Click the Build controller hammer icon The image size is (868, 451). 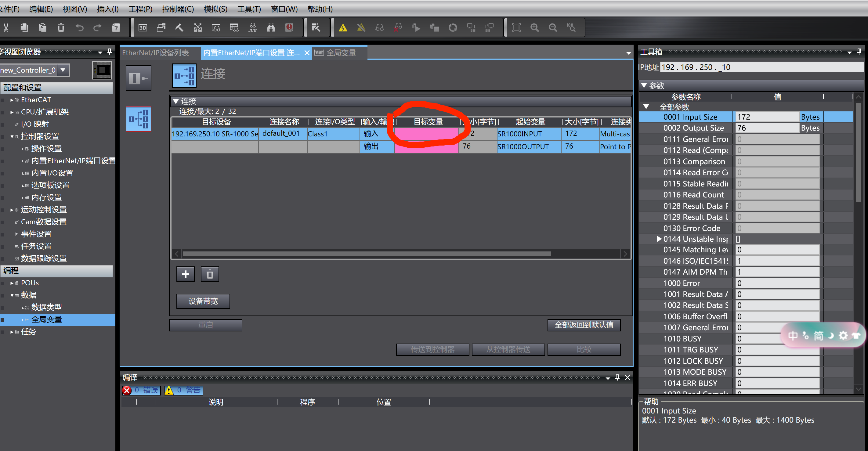pyautogui.click(x=179, y=28)
